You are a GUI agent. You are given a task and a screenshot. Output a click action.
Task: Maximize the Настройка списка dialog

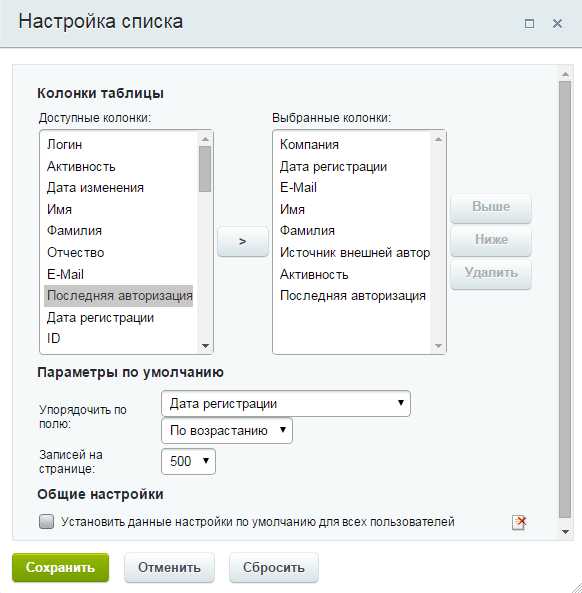pos(529,24)
